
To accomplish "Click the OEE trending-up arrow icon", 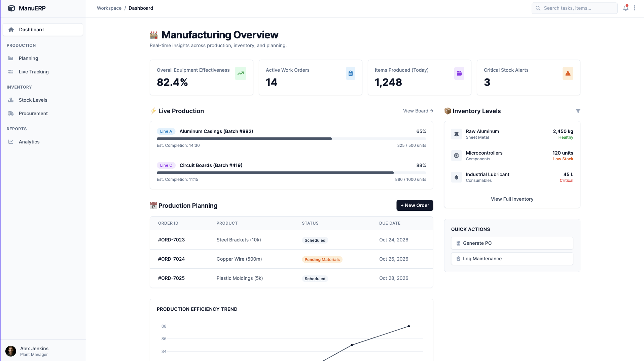I will coord(240,73).
